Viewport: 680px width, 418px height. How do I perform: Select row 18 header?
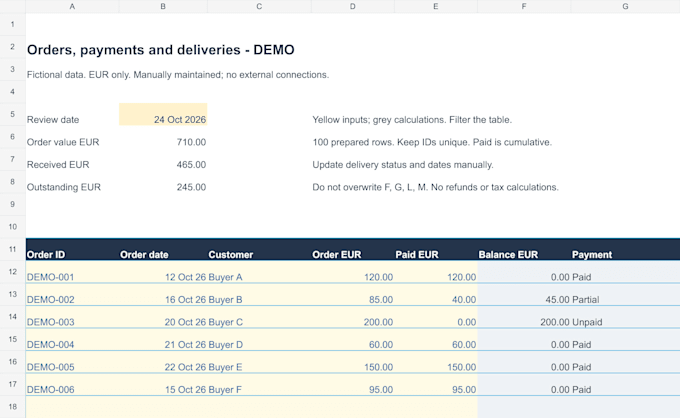(13, 407)
